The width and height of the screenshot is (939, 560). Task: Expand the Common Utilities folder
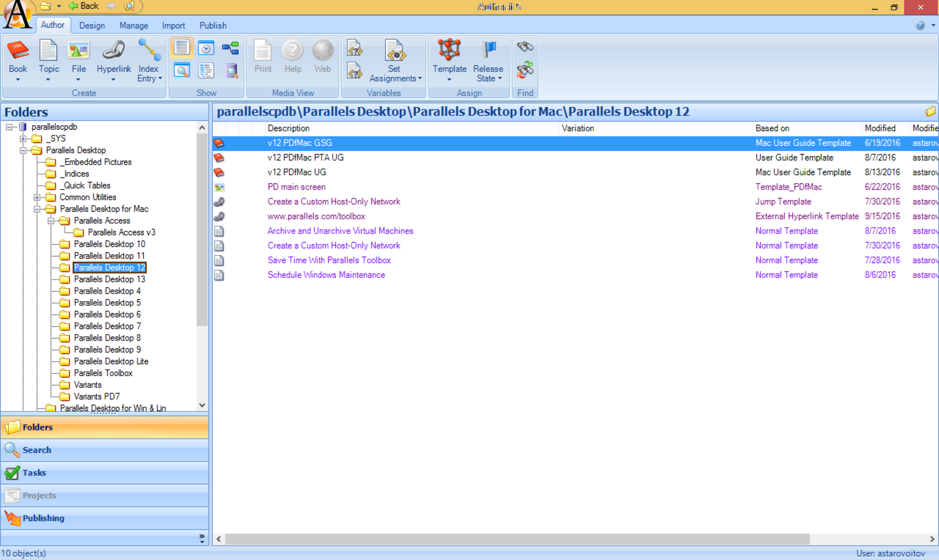pos(37,197)
